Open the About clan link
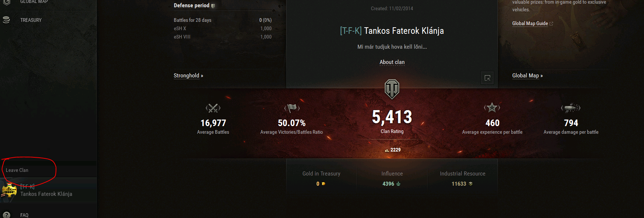 pos(392,62)
